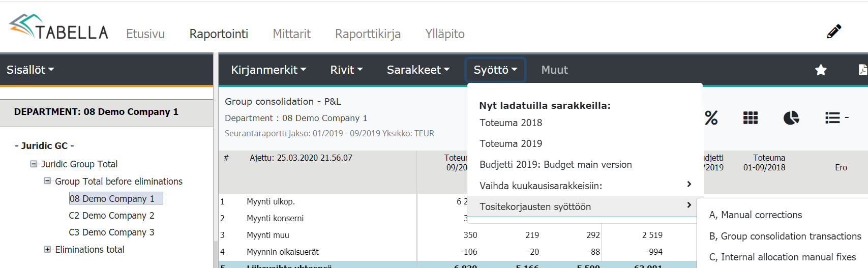The width and height of the screenshot is (868, 268).
Task: Open the Muut menu link
Action: click(x=554, y=70)
